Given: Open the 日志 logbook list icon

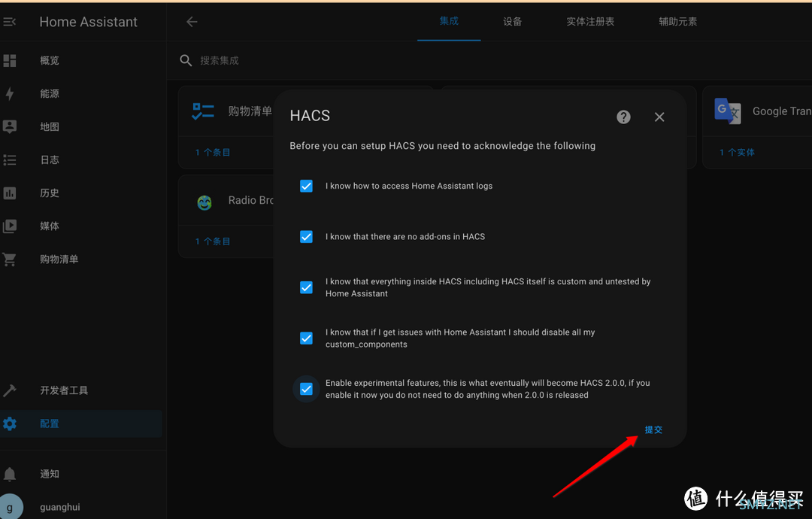Looking at the screenshot, I should (10, 160).
